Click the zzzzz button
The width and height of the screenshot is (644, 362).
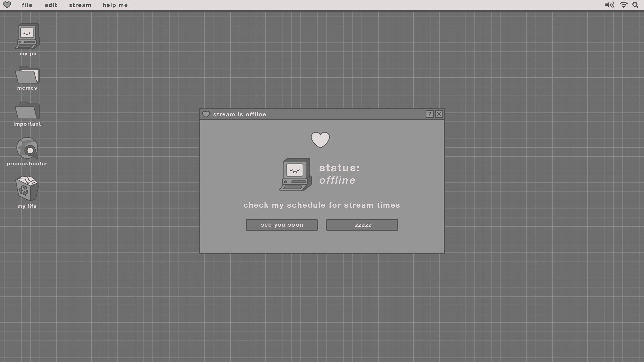tap(362, 225)
